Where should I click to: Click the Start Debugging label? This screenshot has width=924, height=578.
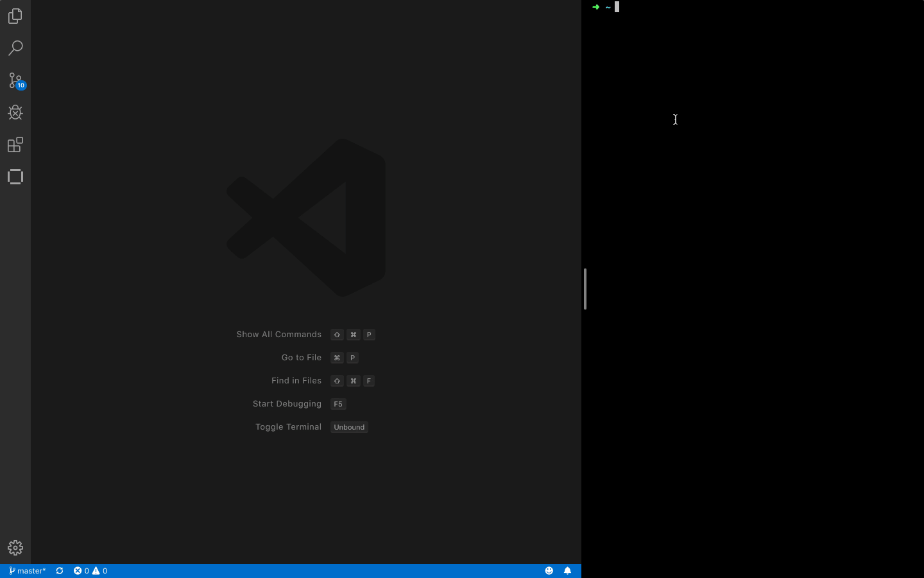point(287,404)
